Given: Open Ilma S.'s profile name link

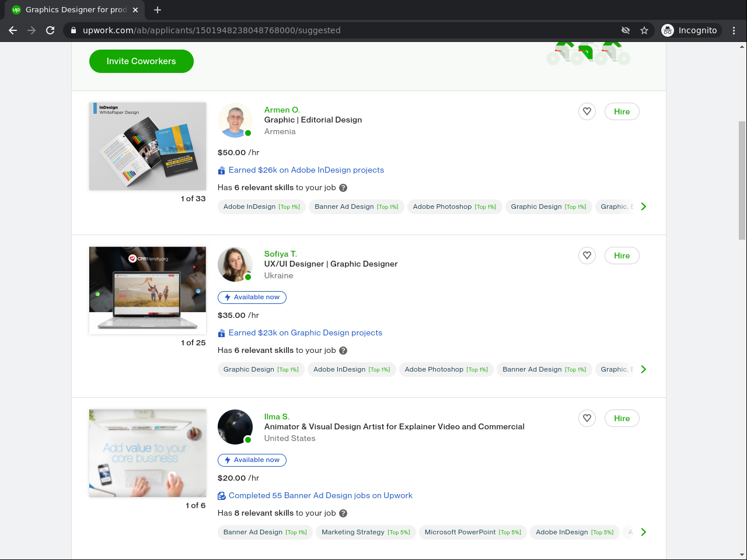Looking at the screenshot, I should 277,416.
